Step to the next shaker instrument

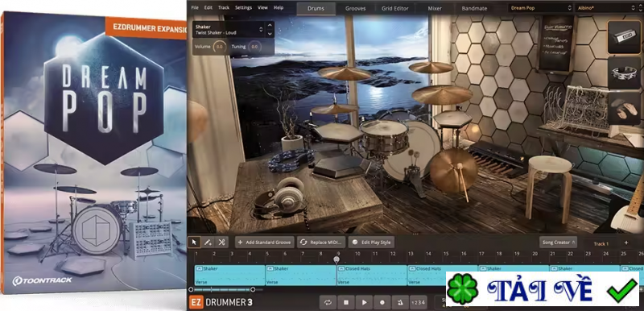(x=270, y=34)
